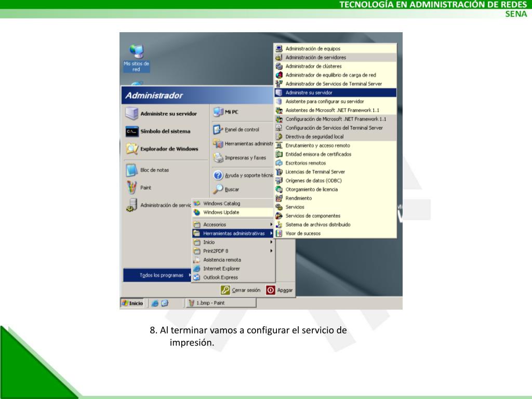
Task: Launch the Paint icon in Start menu
Action: pos(131,187)
